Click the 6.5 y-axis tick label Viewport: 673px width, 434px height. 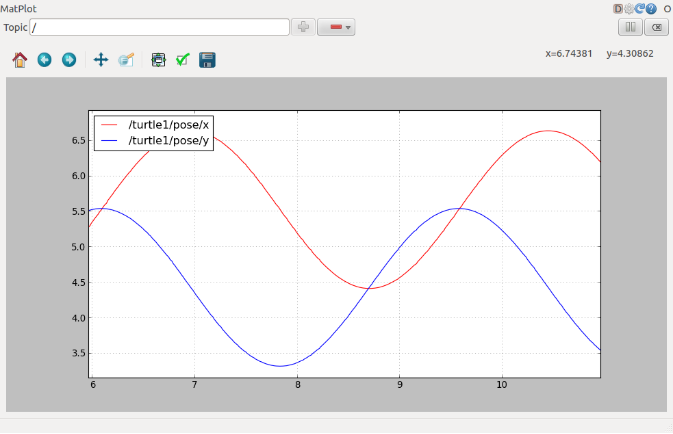click(79, 141)
